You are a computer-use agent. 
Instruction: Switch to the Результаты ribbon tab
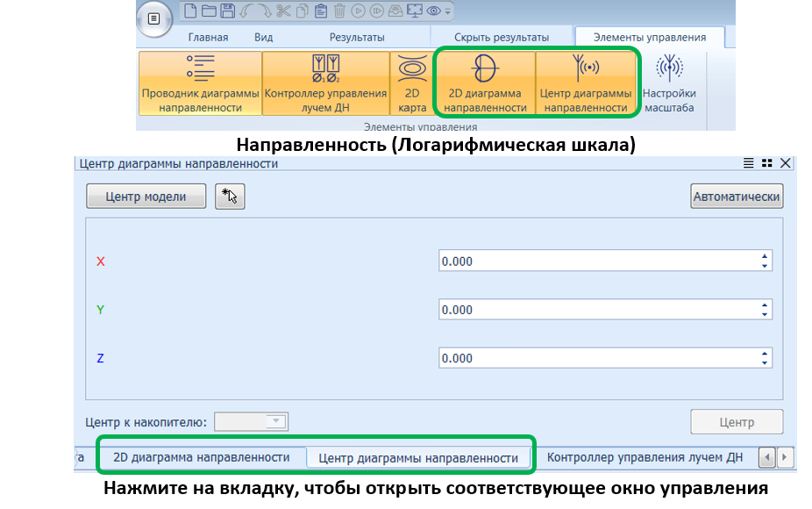click(357, 37)
